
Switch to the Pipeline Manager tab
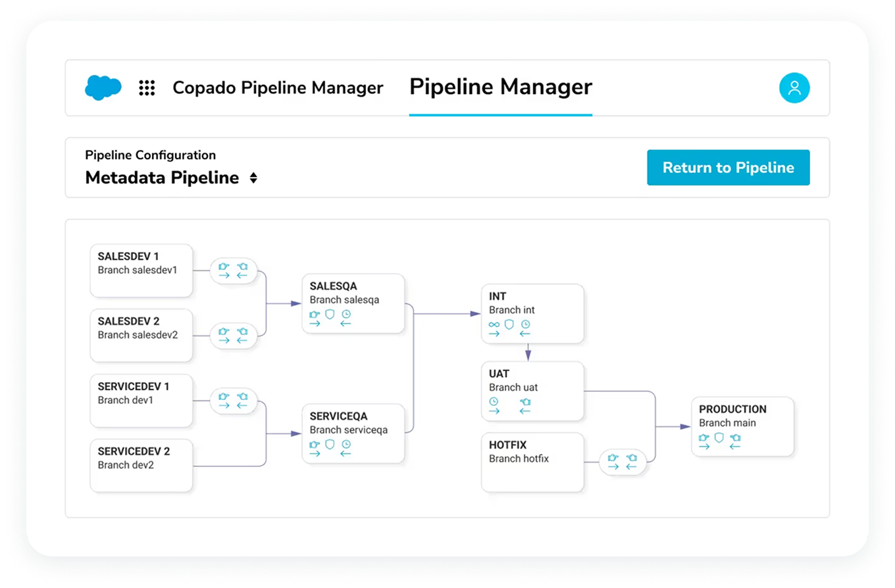click(x=501, y=87)
